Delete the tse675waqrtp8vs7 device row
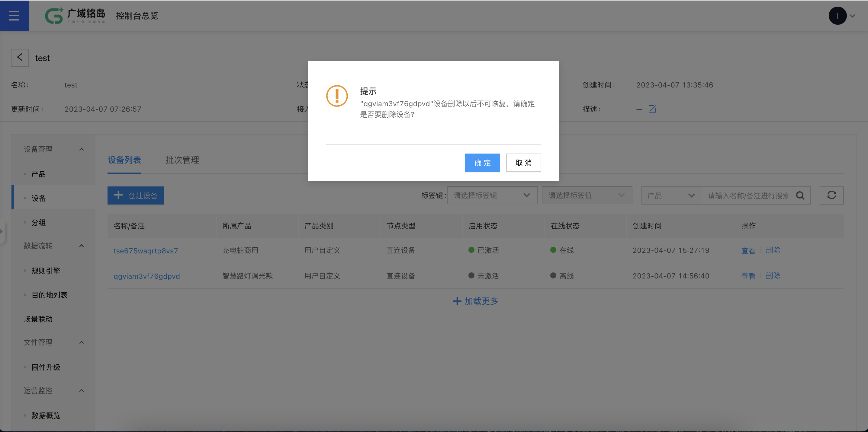The width and height of the screenshot is (868, 432). coord(773,250)
